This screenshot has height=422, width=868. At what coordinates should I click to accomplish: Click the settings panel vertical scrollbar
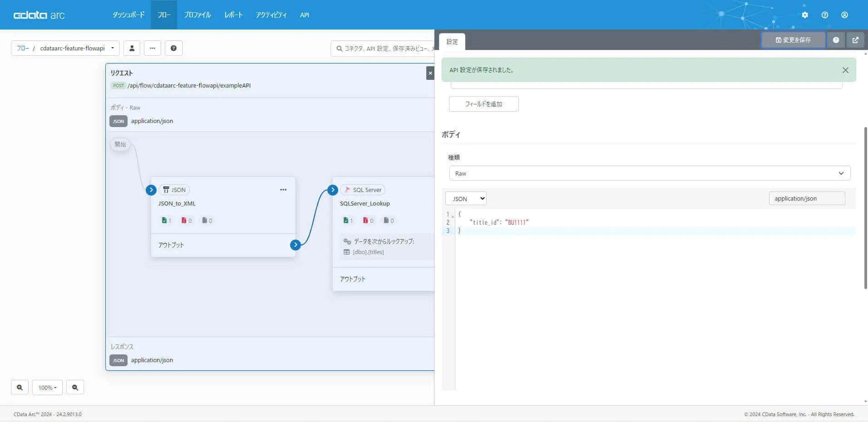pyautogui.click(x=865, y=208)
